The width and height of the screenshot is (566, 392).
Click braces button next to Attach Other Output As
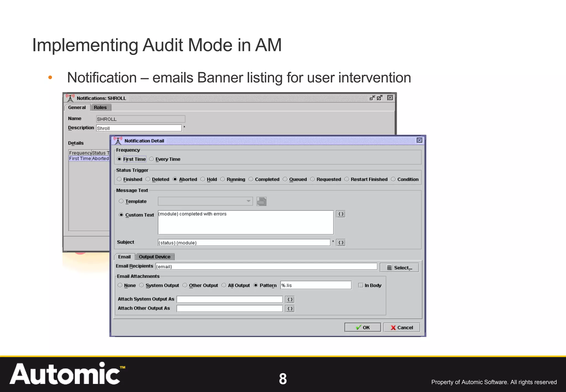coord(290,309)
